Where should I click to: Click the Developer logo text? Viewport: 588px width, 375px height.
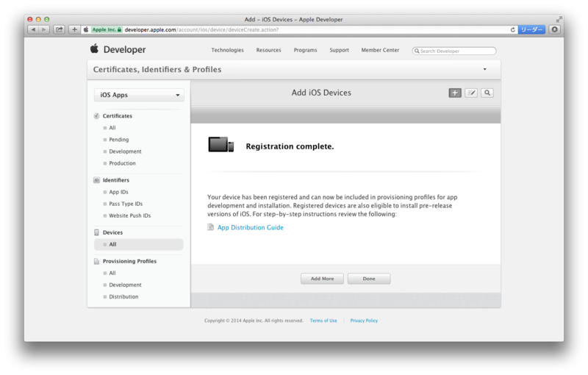coord(124,49)
